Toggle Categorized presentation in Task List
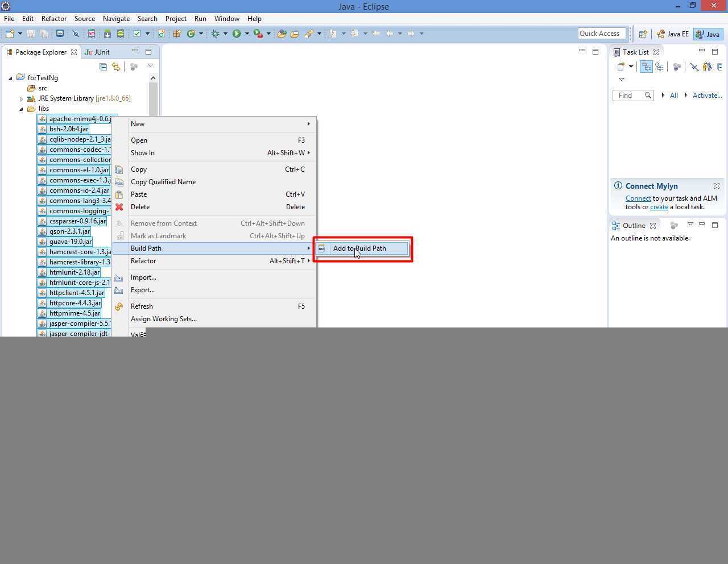 tap(646, 67)
